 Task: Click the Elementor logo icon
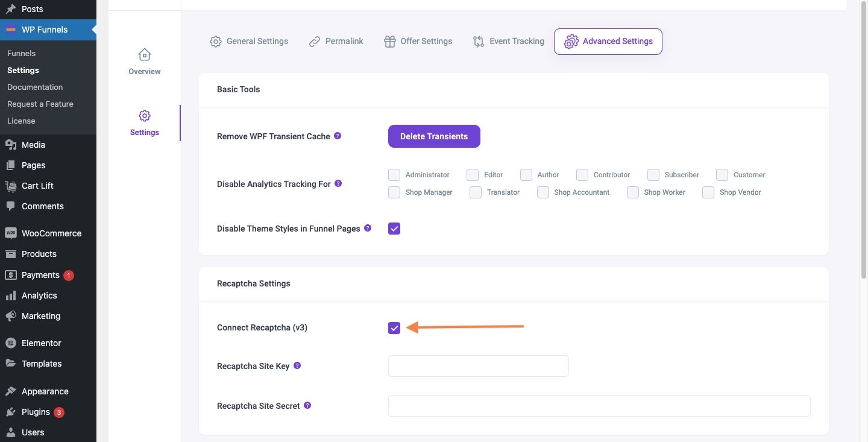pyautogui.click(x=11, y=343)
